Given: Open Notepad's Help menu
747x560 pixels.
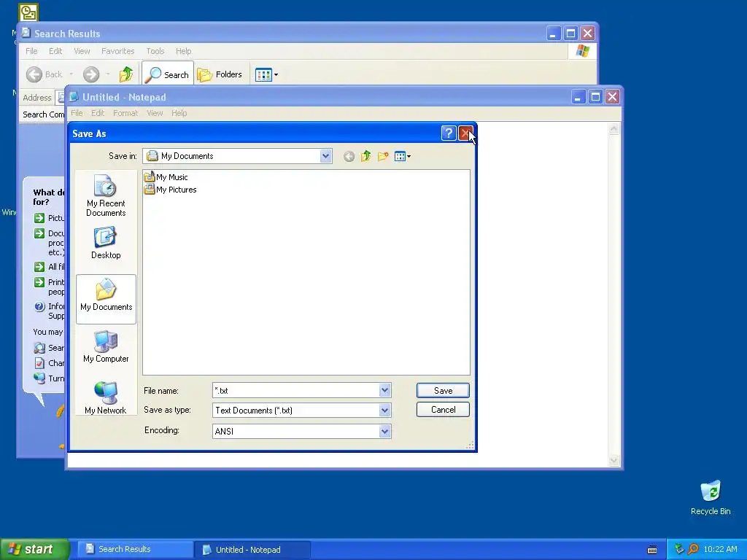Looking at the screenshot, I should coord(179,113).
